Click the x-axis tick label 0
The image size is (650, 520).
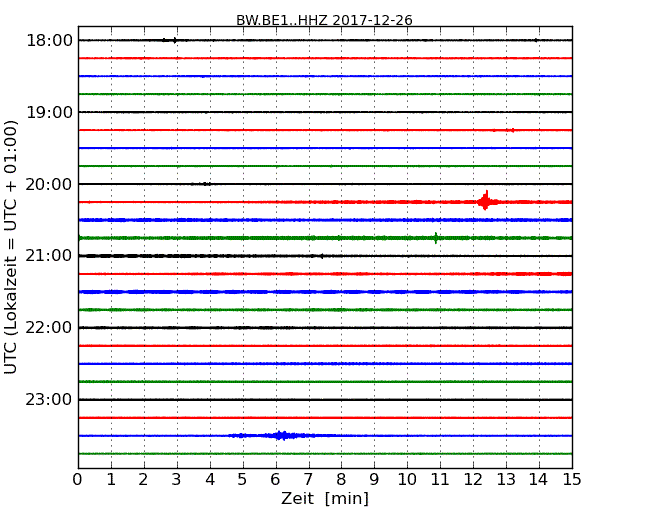(78, 480)
